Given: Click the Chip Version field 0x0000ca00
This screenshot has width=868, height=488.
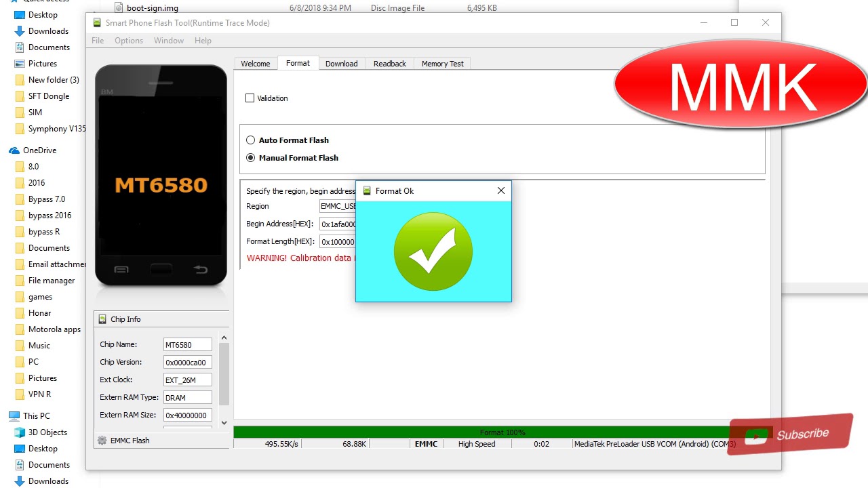Looking at the screenshot, I should [187, 362].
